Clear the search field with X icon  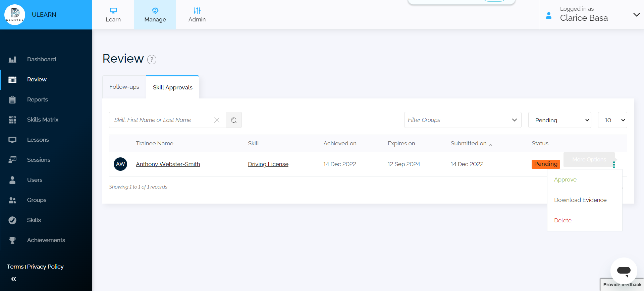coord(217,120)
